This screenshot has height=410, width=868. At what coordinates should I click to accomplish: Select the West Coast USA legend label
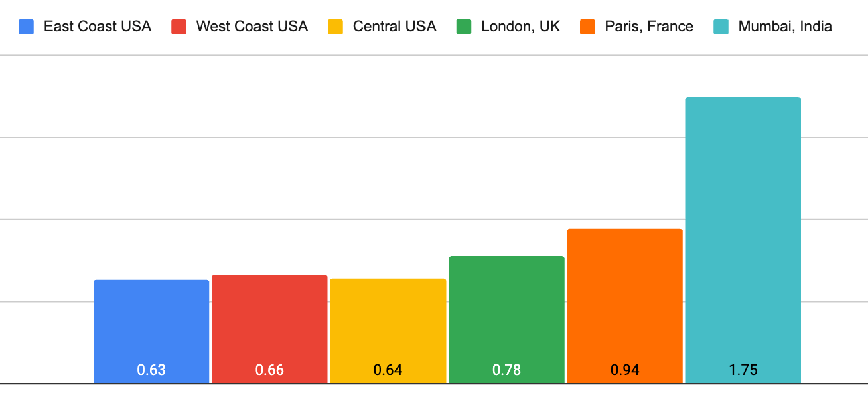252,27
